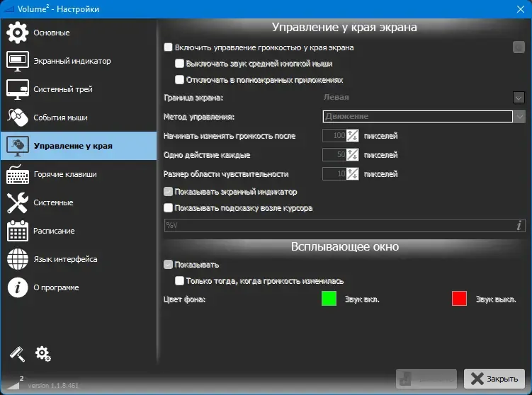Click the keyboard icon for Горячие клавиши
Screen dimensions: 532x395
coord(18,174)
